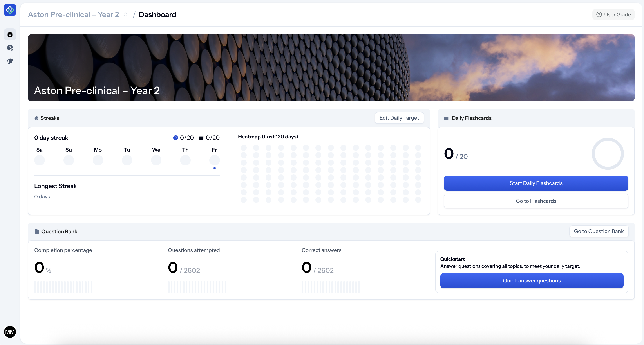Select Saturday's streak day circle
The height and width of the screenshot is (345, 644).
pos(40,160)
